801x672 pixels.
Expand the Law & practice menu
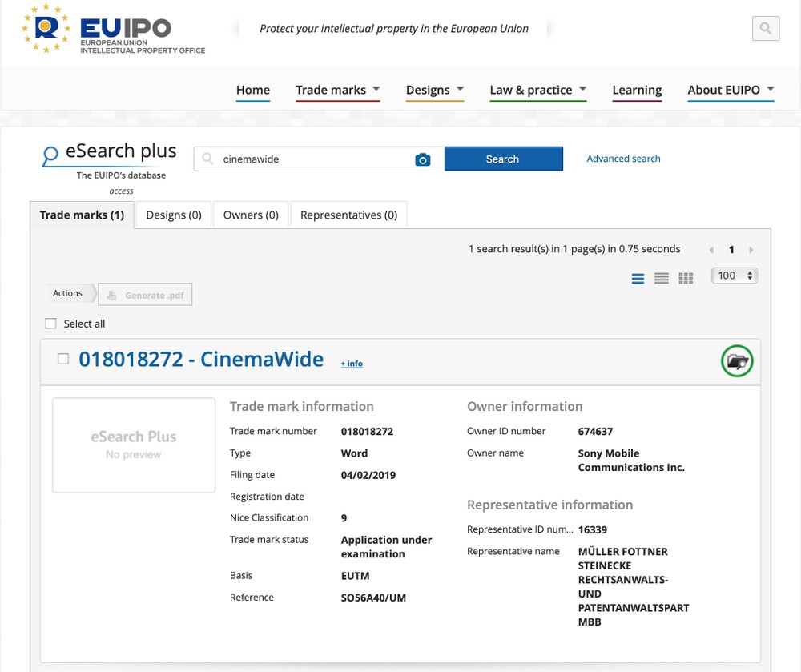click(x=538, y=90)
